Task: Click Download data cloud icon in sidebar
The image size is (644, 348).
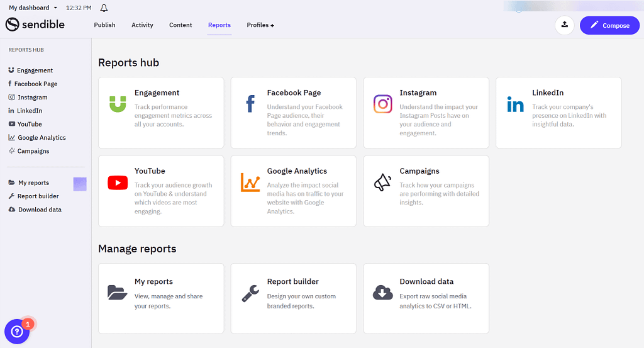Action: click(12, 209)
